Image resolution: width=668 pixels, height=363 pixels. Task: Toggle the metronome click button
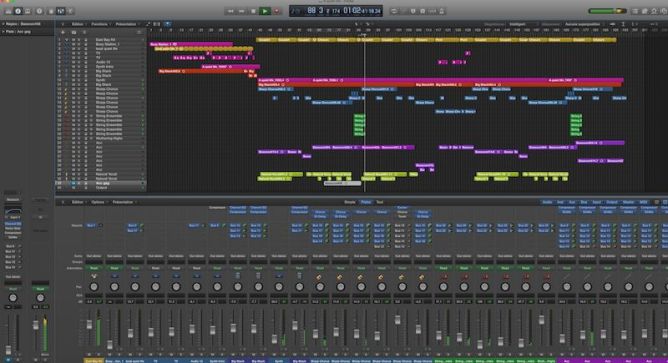[x=442, y=11]
